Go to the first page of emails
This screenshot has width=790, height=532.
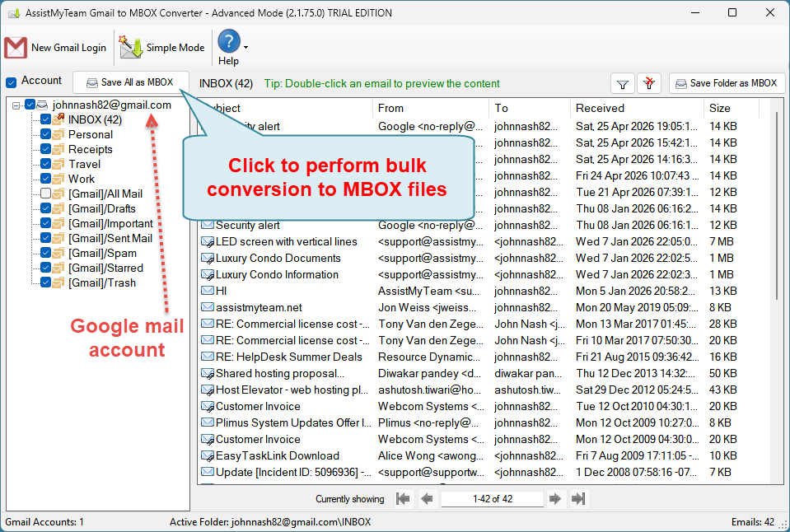click(403, 498)
